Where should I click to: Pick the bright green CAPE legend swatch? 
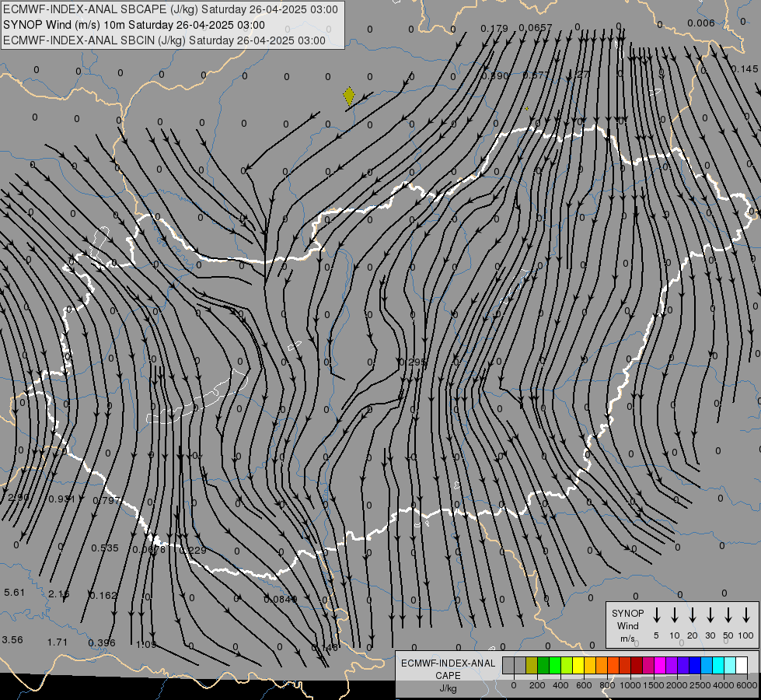555,665
